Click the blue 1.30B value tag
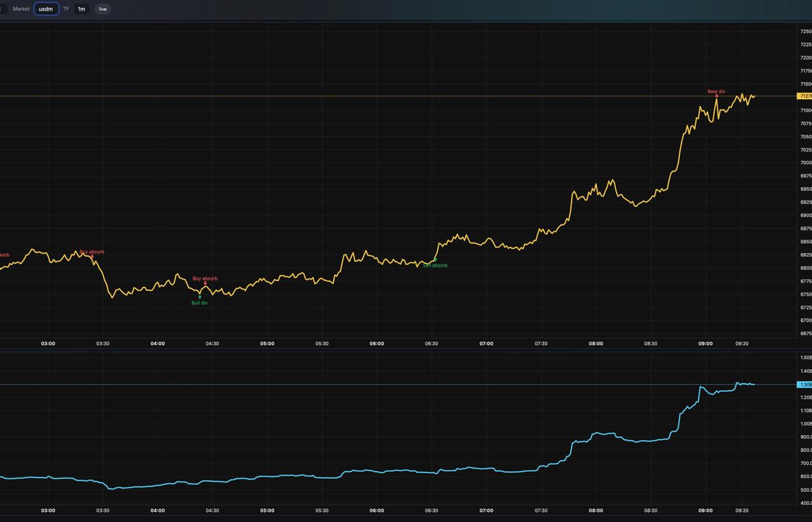The height and width of the screenshot is (522, 812). (x=804, y=384)
